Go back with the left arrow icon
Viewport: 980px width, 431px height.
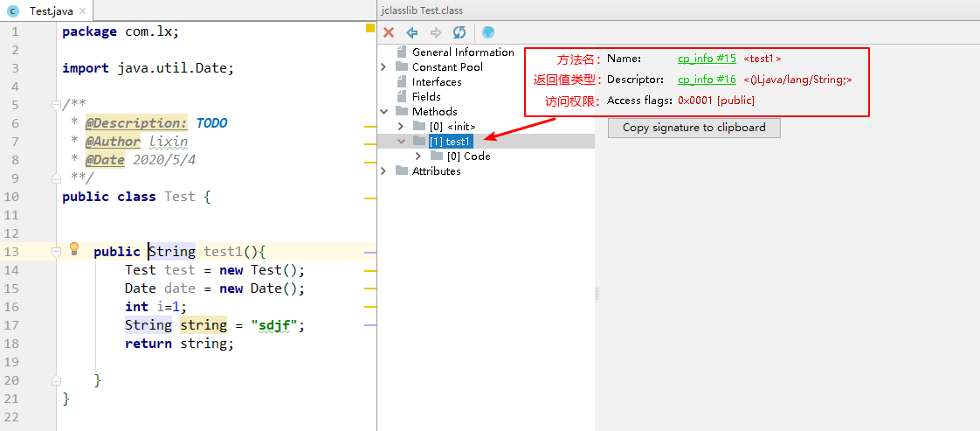pos(412,32)
